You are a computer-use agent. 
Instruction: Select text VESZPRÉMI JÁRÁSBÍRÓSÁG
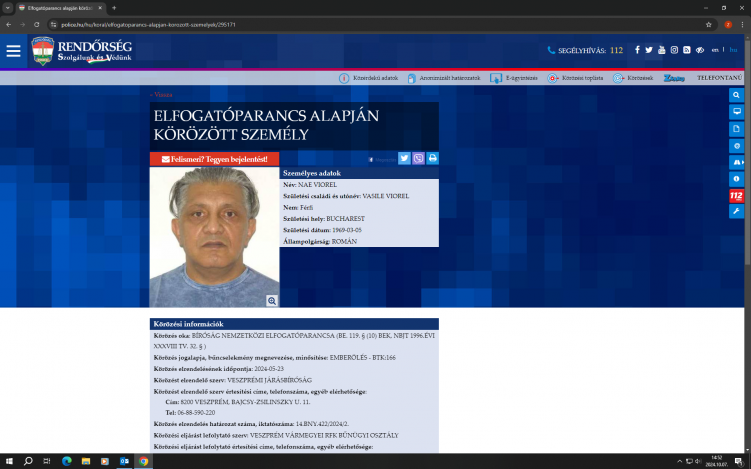pyautogui.click(x=269, y=380)
